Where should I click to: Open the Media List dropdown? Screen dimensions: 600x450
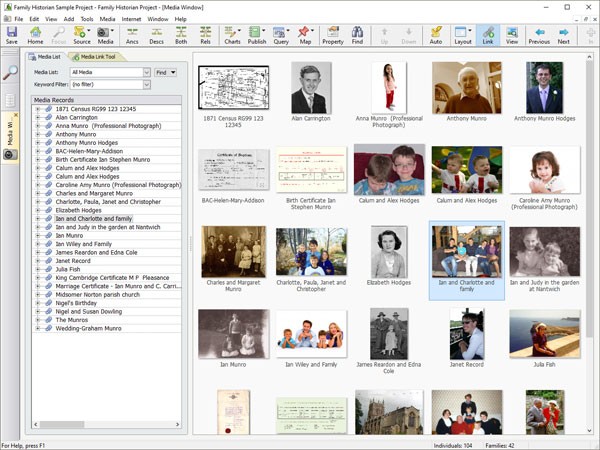pyautogui.click(x=147, y=73)
